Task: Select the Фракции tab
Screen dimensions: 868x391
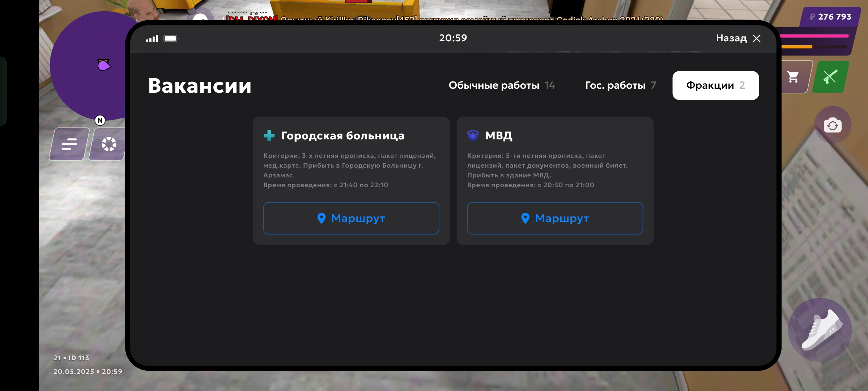Action: coord(715,85)
